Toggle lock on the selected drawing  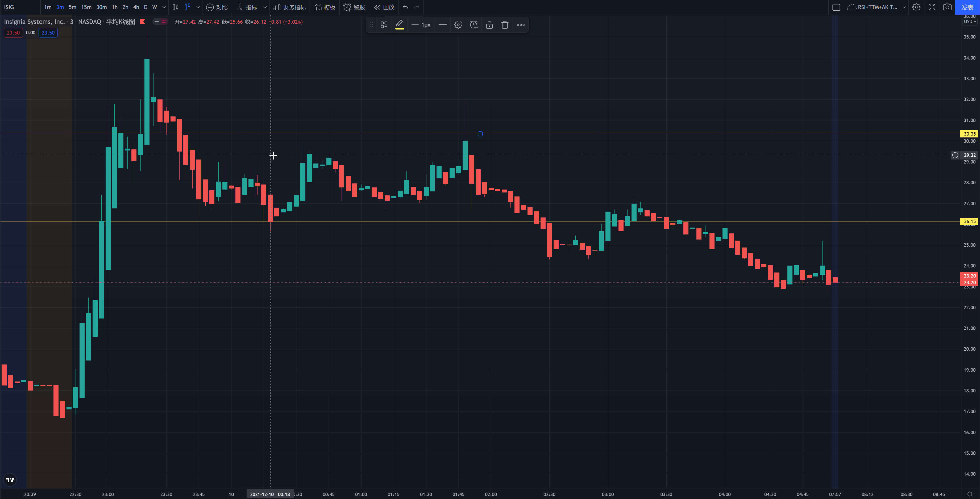[489, 25]
